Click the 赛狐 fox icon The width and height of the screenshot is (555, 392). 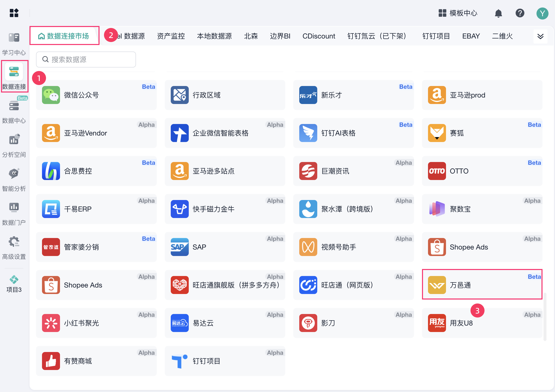tap(437, 133)
